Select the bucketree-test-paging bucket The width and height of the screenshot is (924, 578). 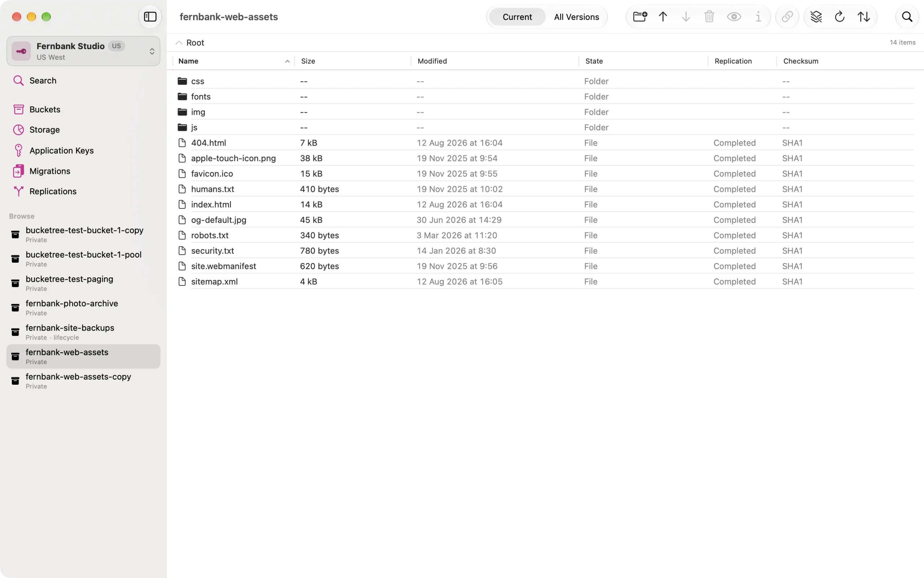click(83, 283)
